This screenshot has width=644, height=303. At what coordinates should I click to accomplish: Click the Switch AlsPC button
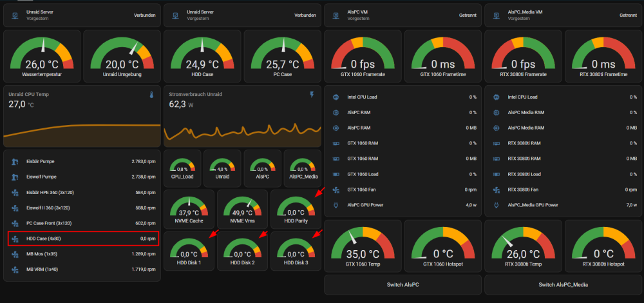click(402, 285)
